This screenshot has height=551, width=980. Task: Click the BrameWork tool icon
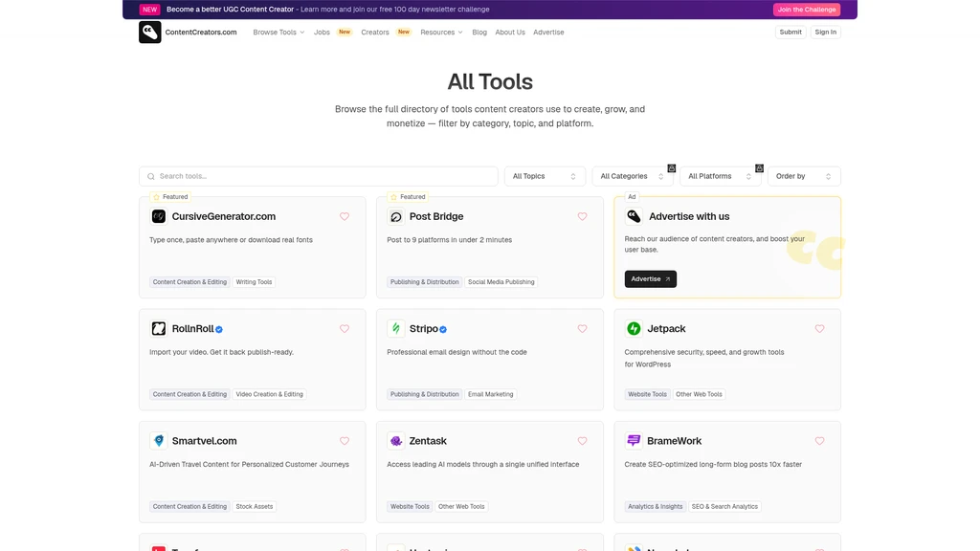pyautogui.click(x=634, y=440)
